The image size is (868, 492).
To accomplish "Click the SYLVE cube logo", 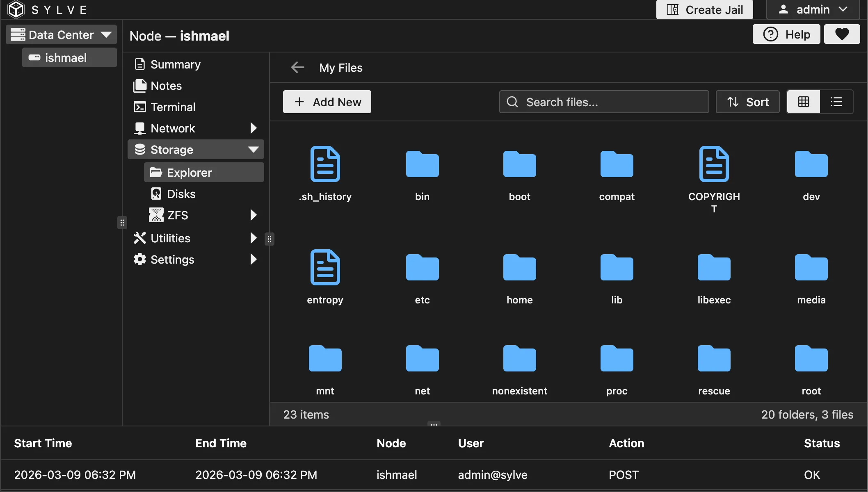I will click(x=16, y=9).
